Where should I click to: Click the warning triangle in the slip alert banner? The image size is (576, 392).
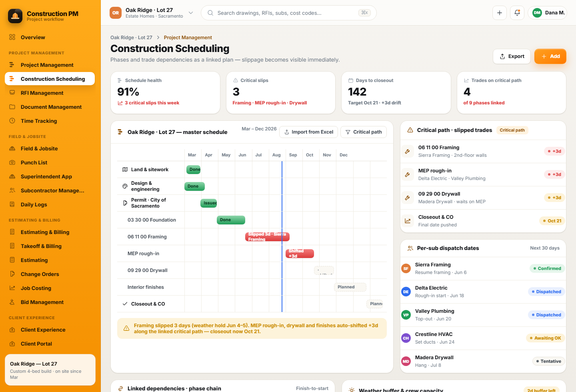[x=126, y=328]
